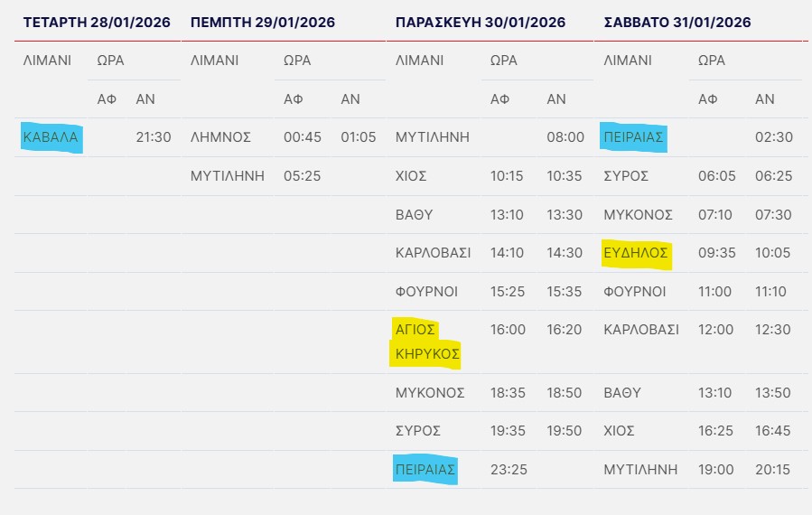Click the 18:35 arrival time for ΜΥΚΟΝΟΣ
Image resolution: width=812 pixels, height=515 pixels.
[509, 393]
